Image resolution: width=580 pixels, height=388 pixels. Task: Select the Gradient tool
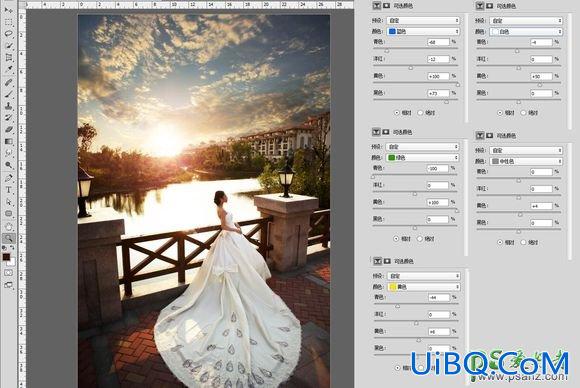coord(8,141)
